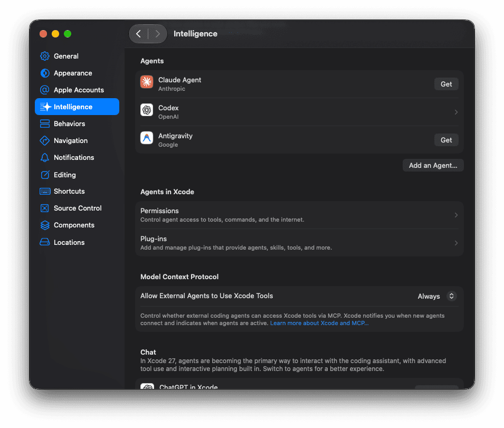The width and height of the screenshot is (504, 428).
Task: Open the General settings pane
Action: pos(77,56)
